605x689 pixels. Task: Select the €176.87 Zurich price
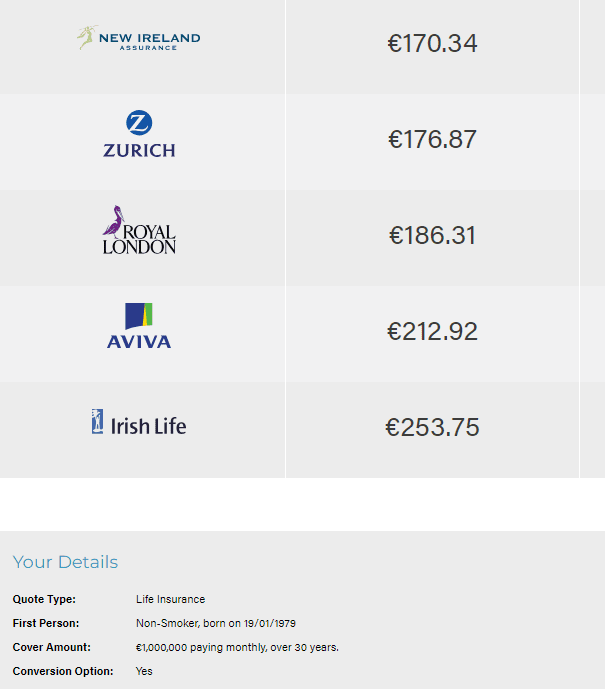(432, 140)
